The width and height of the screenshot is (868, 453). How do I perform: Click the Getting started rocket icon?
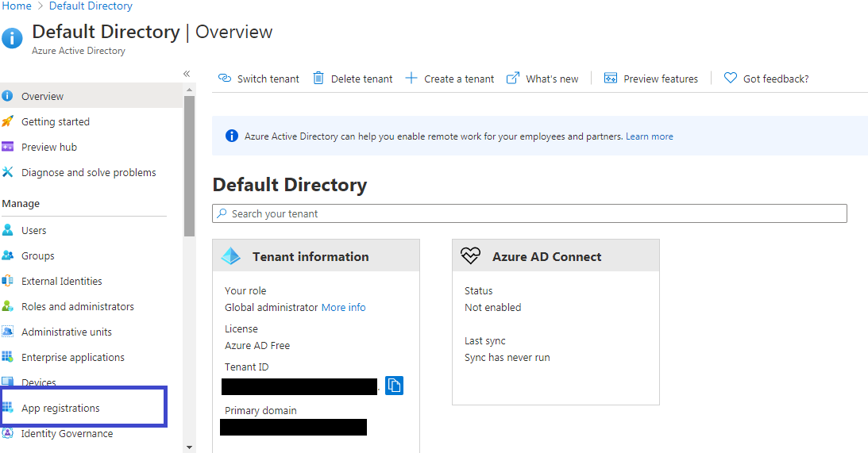click(x=8, y=121)
